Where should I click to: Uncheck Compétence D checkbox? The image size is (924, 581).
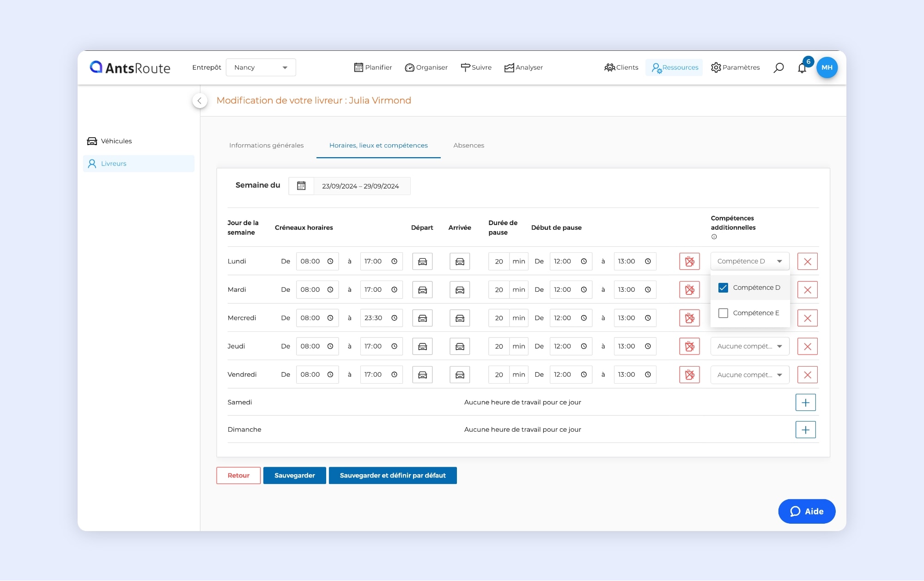723,287
